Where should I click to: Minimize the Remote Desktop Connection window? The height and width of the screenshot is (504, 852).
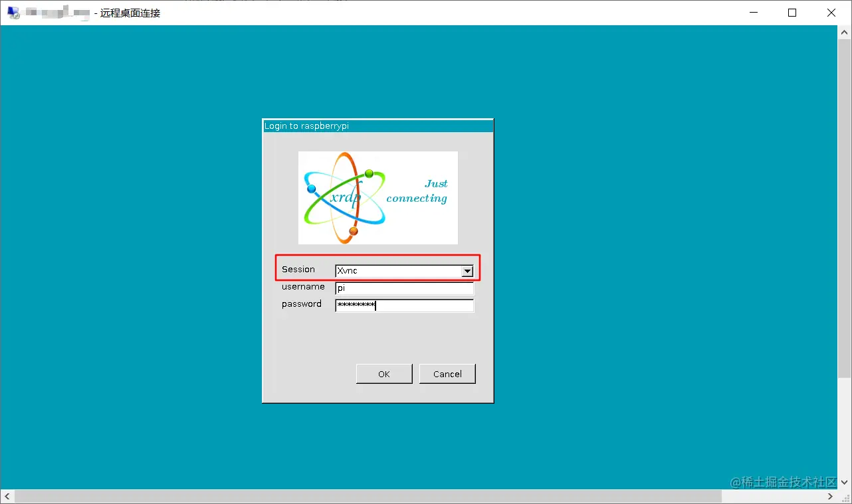(x=754, y=13)
